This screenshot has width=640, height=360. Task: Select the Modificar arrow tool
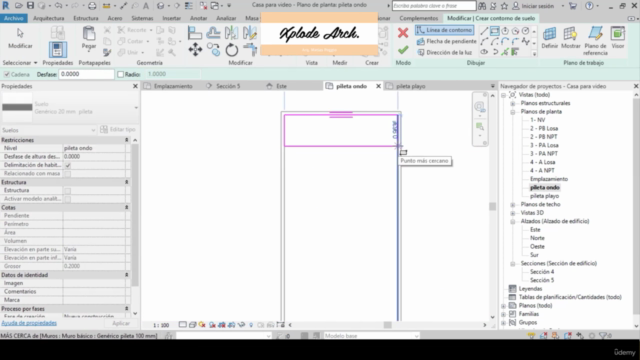tap(20, 38)
